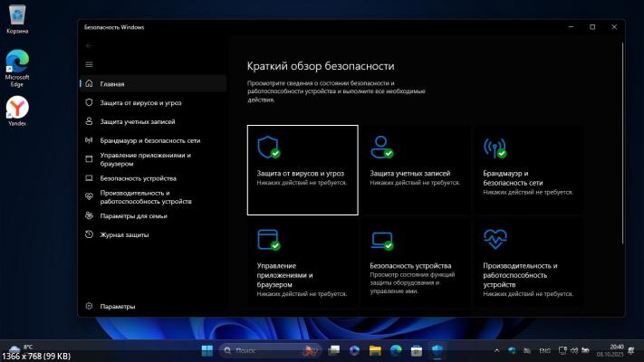644x362 pixels.
Task: Open Параметры для семьи in sidebar
Action: click(x=133, y=216)
